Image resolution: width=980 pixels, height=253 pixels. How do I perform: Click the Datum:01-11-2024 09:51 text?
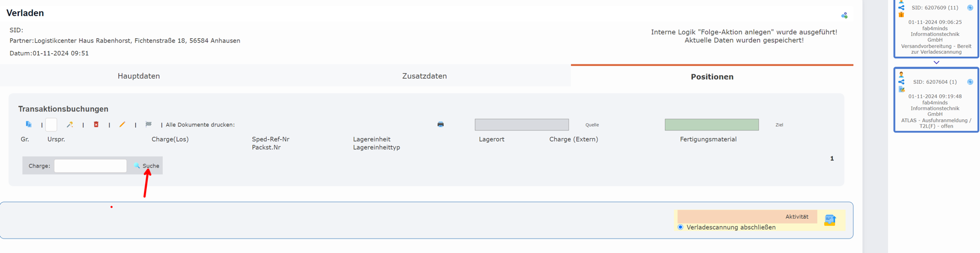(x=49, y=53)
